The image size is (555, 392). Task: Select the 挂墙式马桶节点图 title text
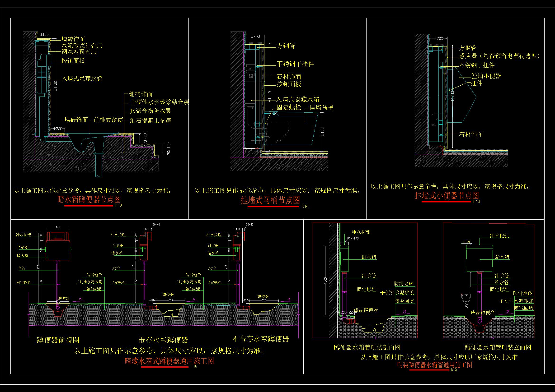click(x=270, y=200)
